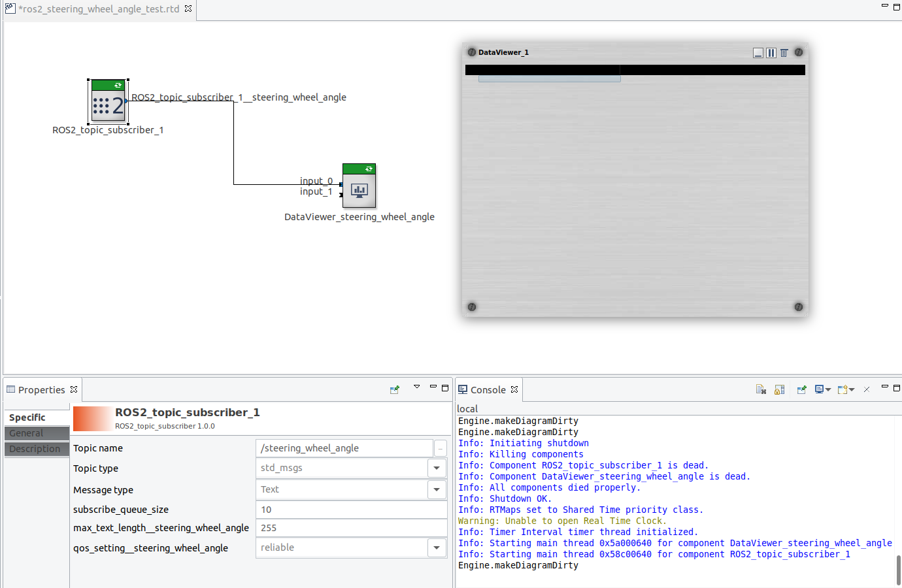Viewport: 902px width, 588px height.
Task: Close the Properties view tab
Action: [74, 389]
